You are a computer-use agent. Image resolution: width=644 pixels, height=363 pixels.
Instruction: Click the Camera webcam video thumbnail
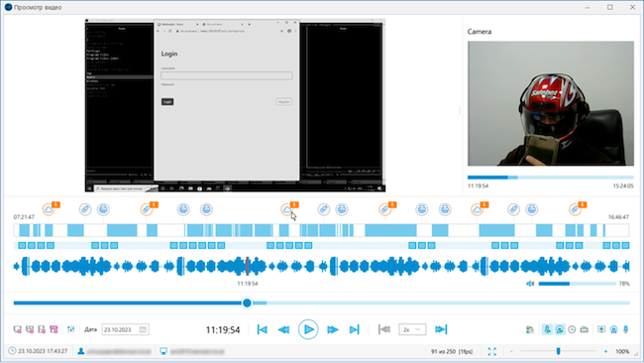(x=551, y=103)
